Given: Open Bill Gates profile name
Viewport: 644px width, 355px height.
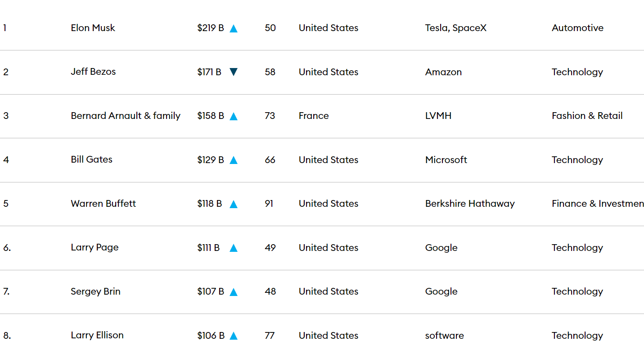Looking at the screenshot, I should coord(91,159).
